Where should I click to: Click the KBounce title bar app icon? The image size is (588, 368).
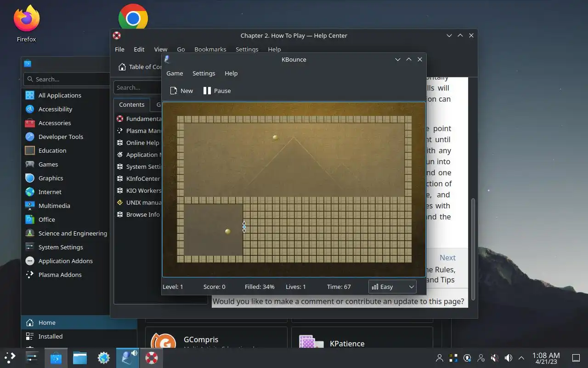pos(167,59)
